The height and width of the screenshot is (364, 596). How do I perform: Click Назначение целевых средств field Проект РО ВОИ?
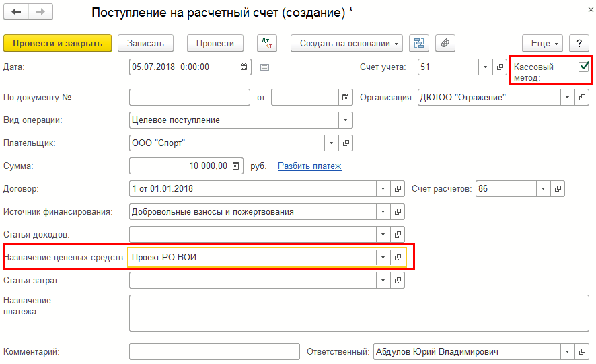(x=252, y=258)
